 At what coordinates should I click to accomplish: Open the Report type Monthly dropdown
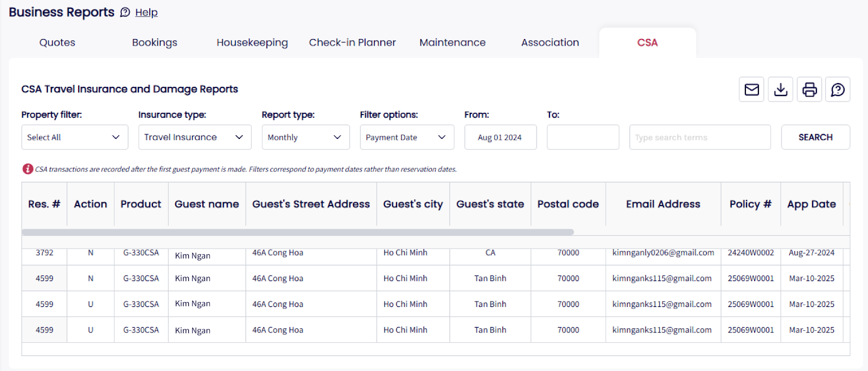(305, 137)
